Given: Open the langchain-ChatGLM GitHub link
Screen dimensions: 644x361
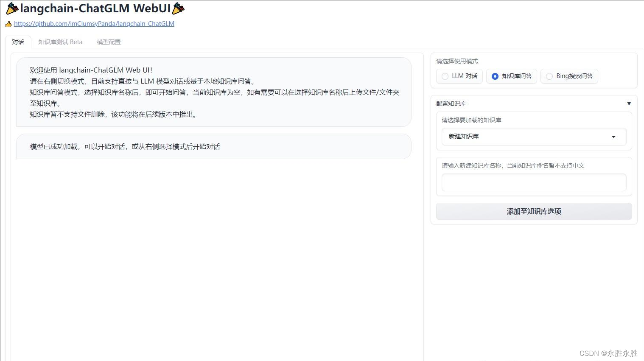Looking at the screenshot, I should [94, 24].
